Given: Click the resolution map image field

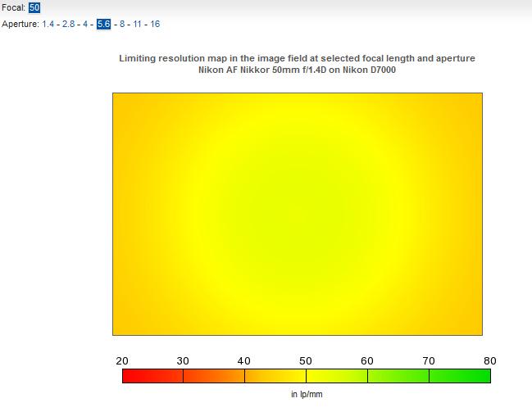Looking at the screenshot, I should [298, 214].
